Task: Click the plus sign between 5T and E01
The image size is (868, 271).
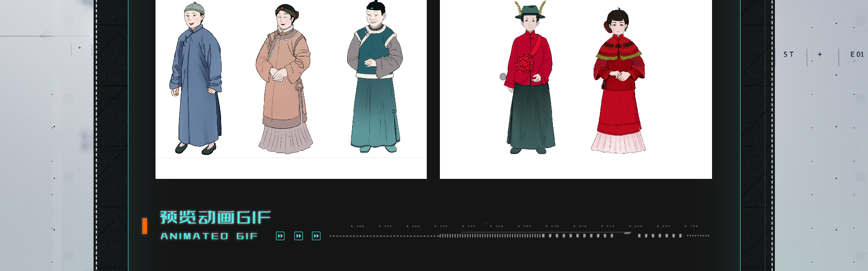Action: point(820,54)
